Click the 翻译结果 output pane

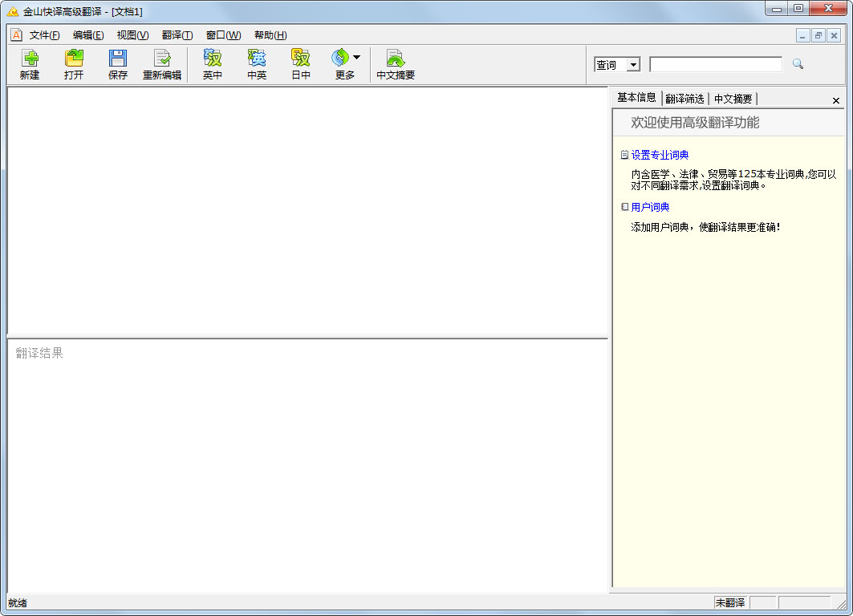[x=307, y=466]
